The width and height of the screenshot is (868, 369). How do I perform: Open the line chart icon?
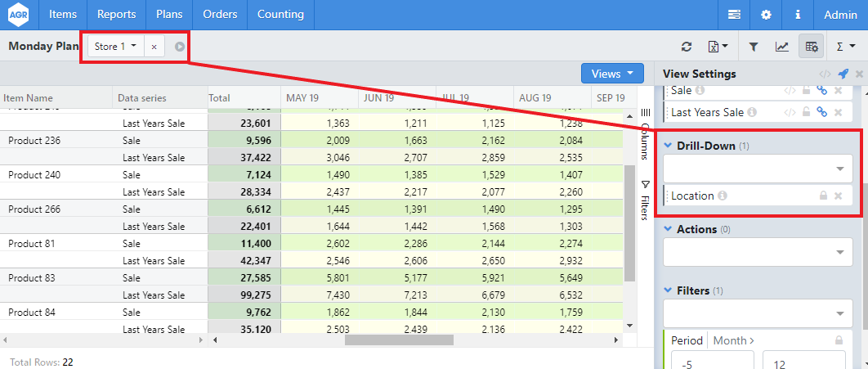pos(782,47)
